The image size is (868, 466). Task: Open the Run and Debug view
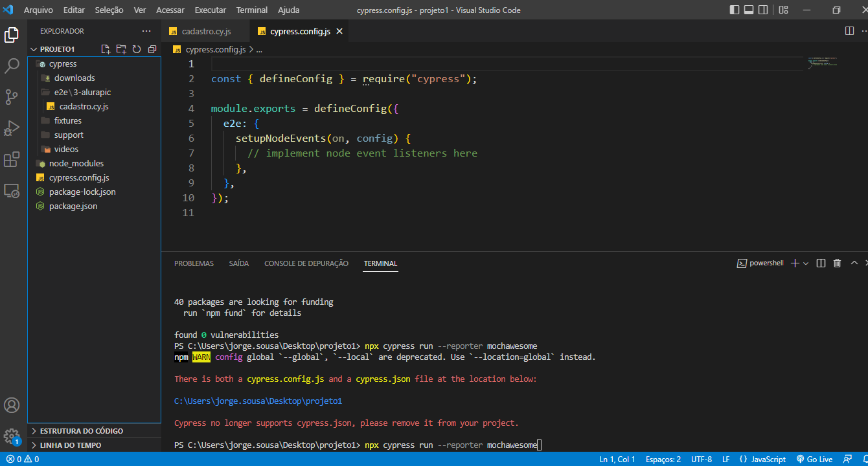pos(12,128)
